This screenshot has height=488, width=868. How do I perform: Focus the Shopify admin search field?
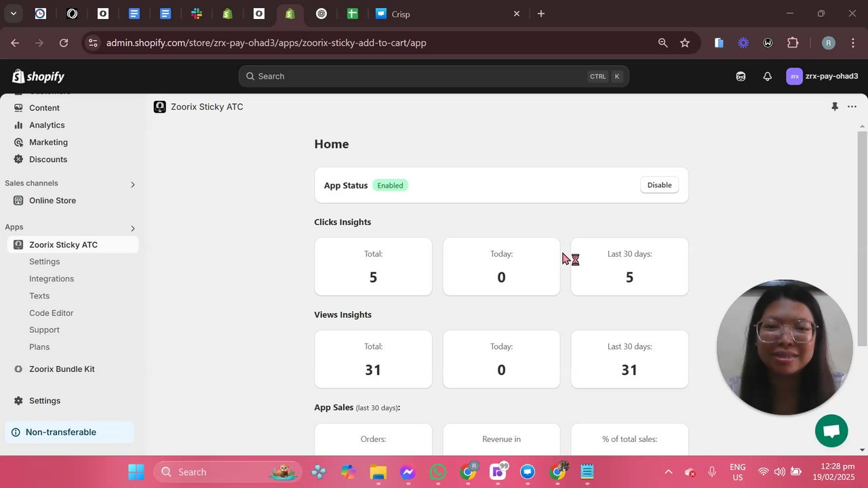pos(433,77)
